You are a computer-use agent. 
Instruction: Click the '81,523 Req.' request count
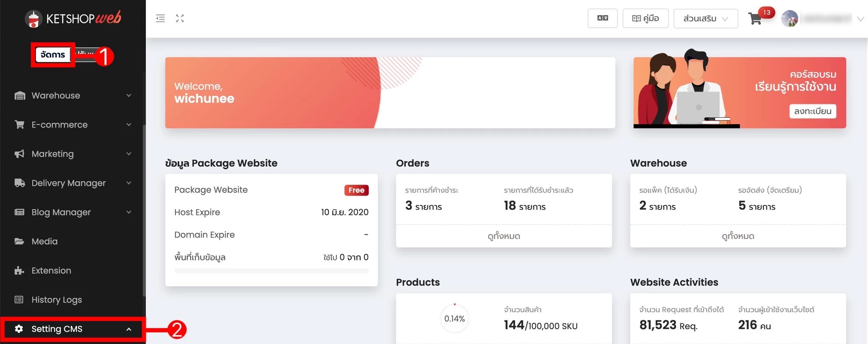(x=668, y=325)
